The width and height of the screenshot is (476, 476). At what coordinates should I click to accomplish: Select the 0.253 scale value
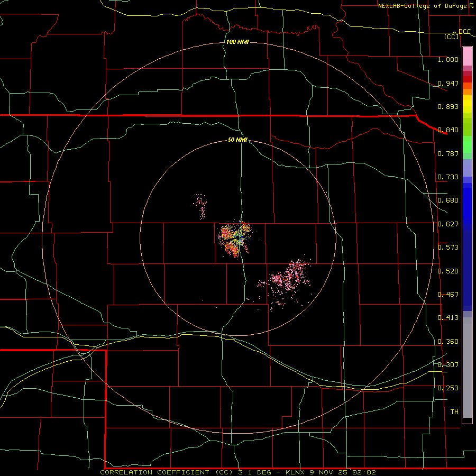[x=448, y=388]
